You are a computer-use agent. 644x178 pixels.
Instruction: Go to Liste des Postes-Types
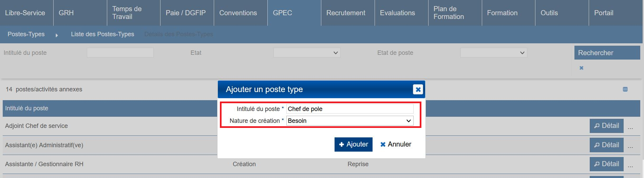pyautogui.click(x=102, y=34)
